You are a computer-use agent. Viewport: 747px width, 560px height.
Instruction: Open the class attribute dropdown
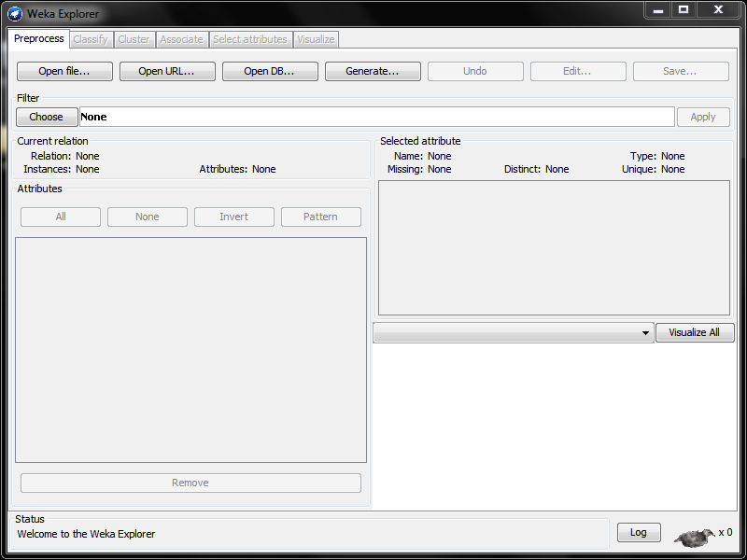click(513, 332)
